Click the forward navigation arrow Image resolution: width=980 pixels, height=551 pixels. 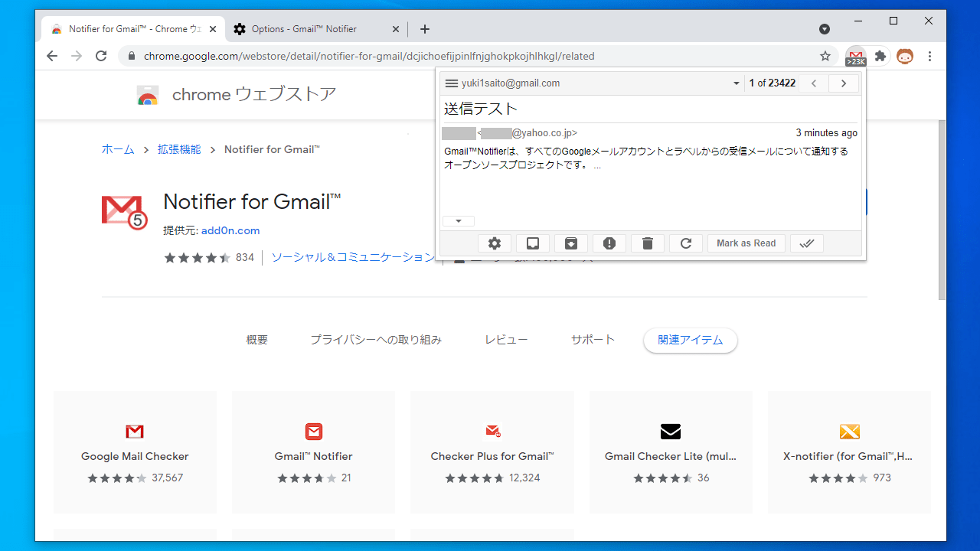pyautogui.click(x=77, y=56)
